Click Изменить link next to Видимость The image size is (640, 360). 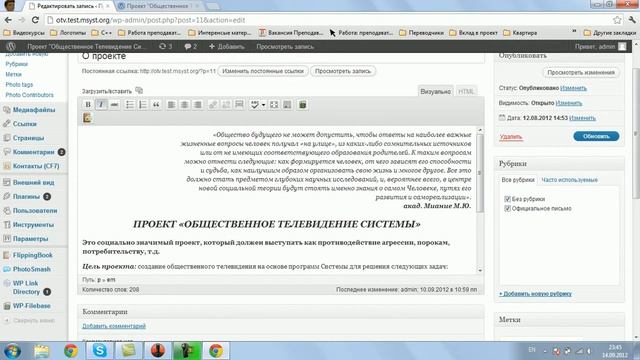569,103
